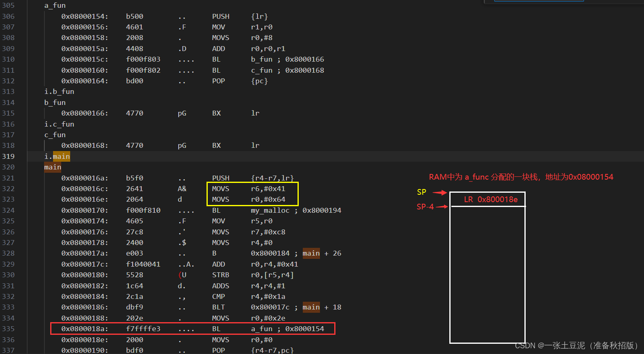644x354 pixels.
Task: Click opcode f000f802
Action: (x=143, y=70)
